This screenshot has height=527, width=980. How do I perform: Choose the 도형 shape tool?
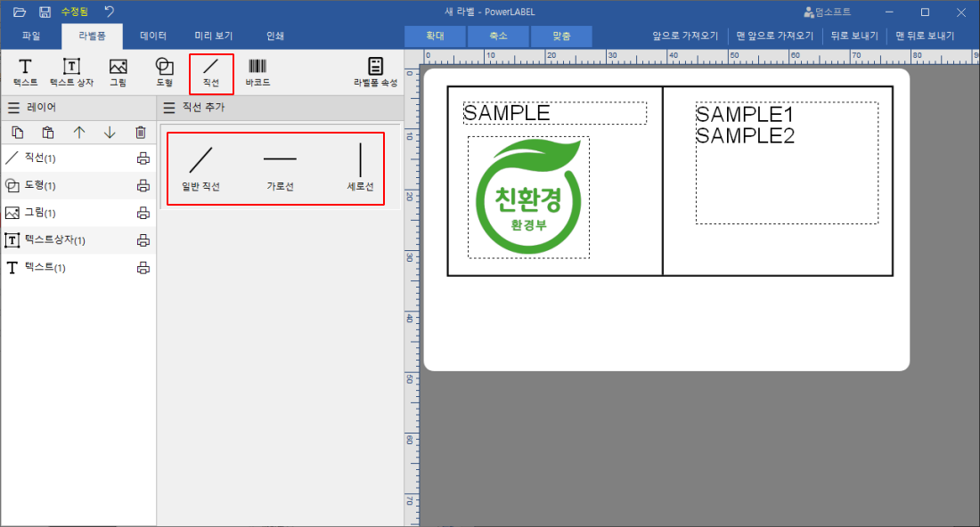[165, 72]
